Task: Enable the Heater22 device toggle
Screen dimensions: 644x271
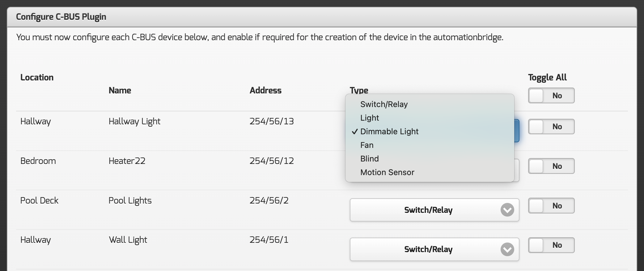Action: coord(551,166)
